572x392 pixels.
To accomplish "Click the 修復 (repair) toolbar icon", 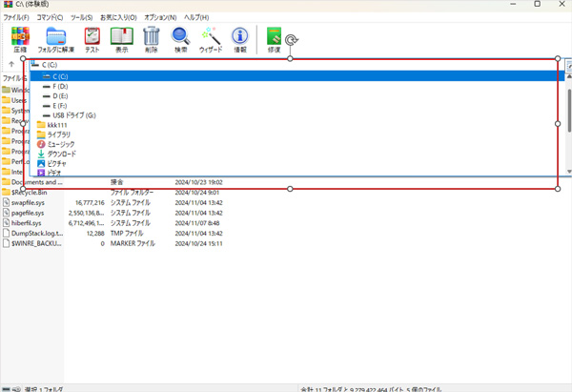I will coord(275,39).
